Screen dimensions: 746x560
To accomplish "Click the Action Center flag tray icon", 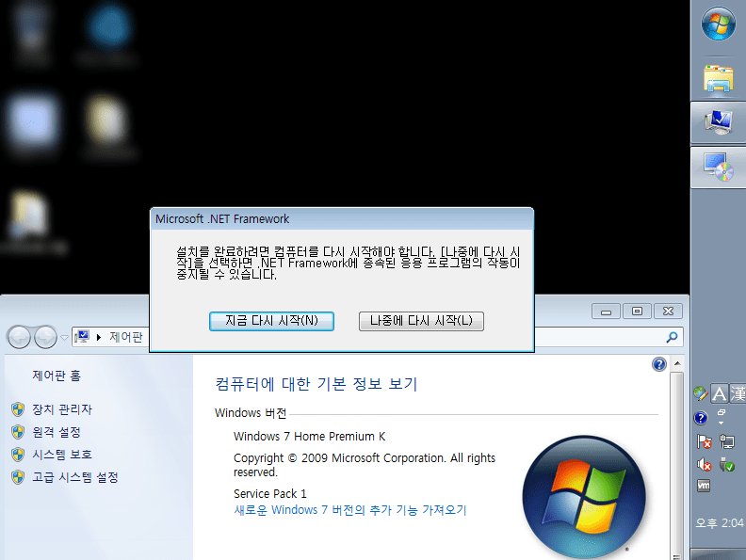I will (704, 441).
